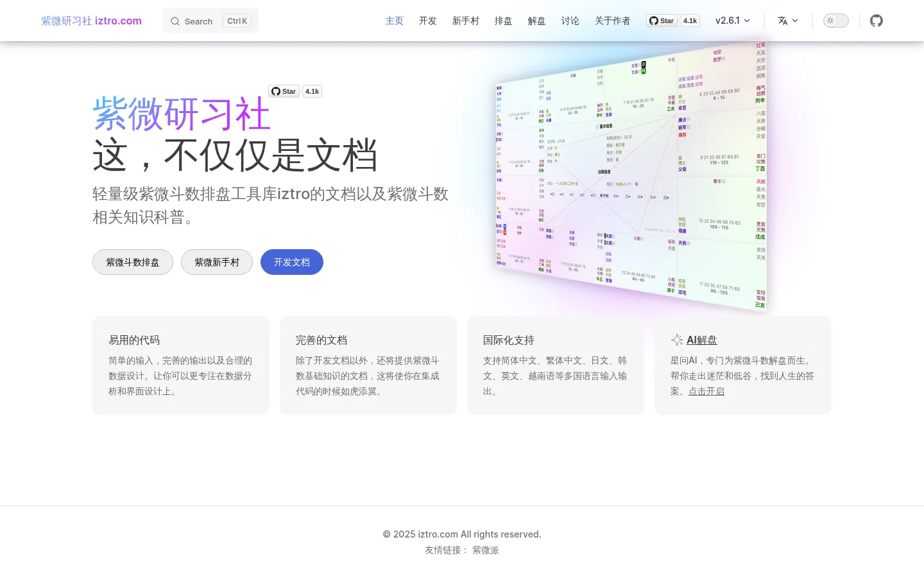Click the sparkle icon beside AI解盘
Screen dimensions: 924x578
[677, 340]
